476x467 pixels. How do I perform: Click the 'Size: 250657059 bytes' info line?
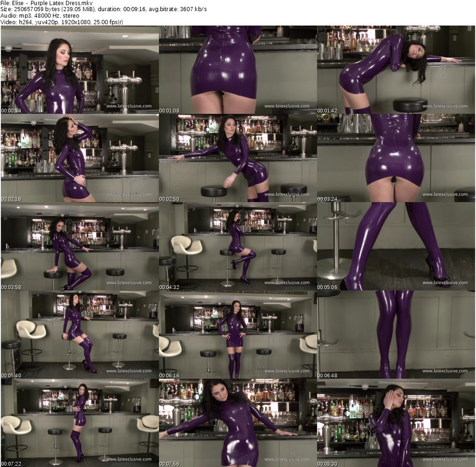coord(103,9)
